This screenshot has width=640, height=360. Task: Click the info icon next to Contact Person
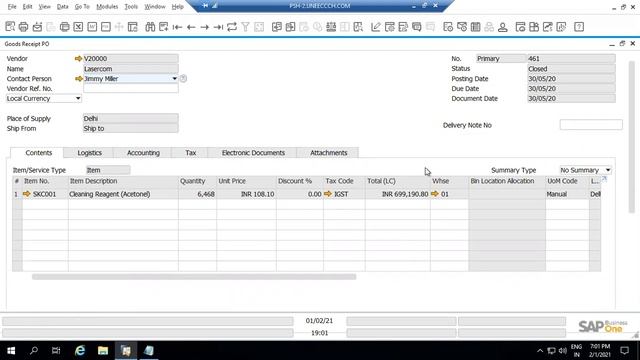(x=183, y=78)
